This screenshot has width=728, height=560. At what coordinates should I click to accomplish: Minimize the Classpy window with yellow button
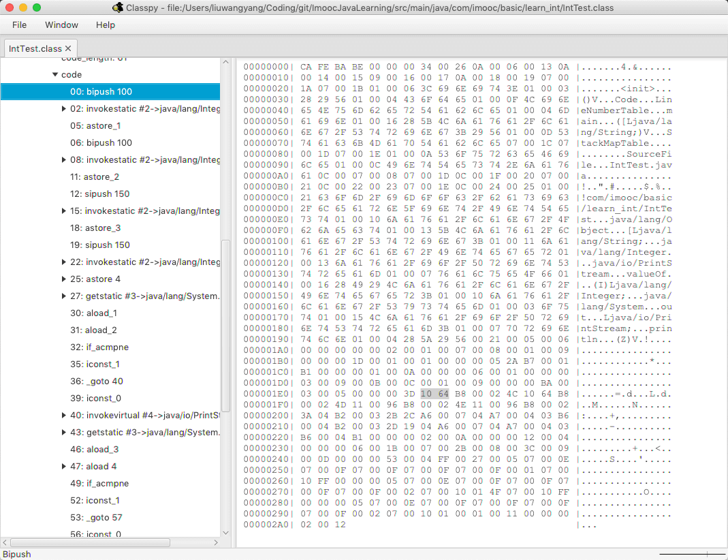pyautogui.click(x=23, y=7)
